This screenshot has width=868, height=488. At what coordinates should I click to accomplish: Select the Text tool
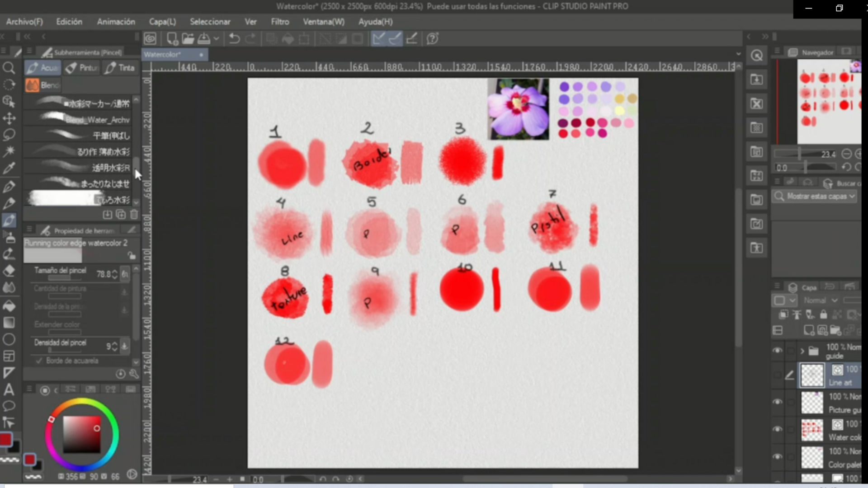point(9,389)
